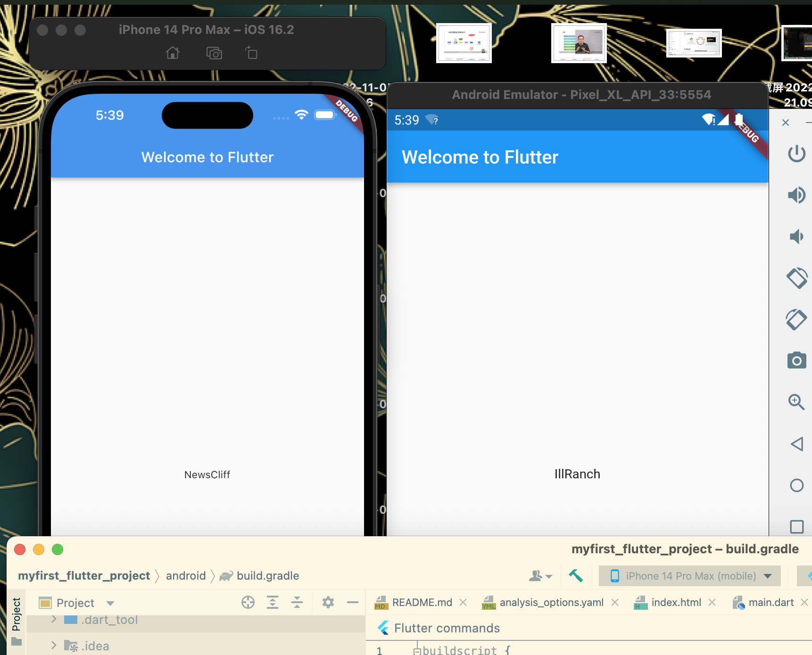Collapse all items in the Project panel

click(x=297, y=602)
